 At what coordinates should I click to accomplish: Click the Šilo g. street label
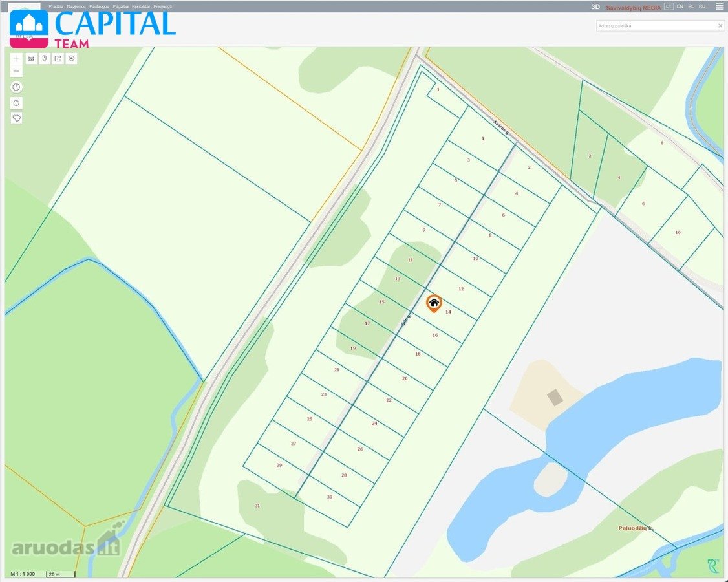405,320
